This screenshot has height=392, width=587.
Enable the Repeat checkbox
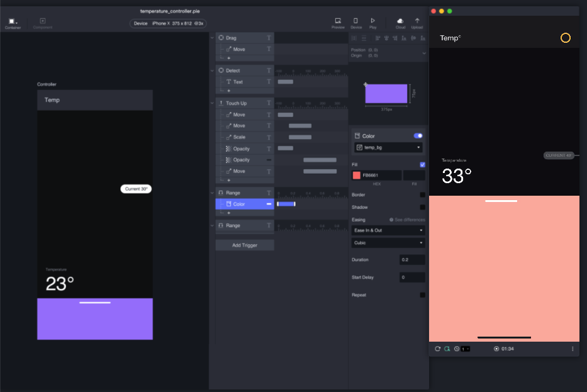point(422,295)
